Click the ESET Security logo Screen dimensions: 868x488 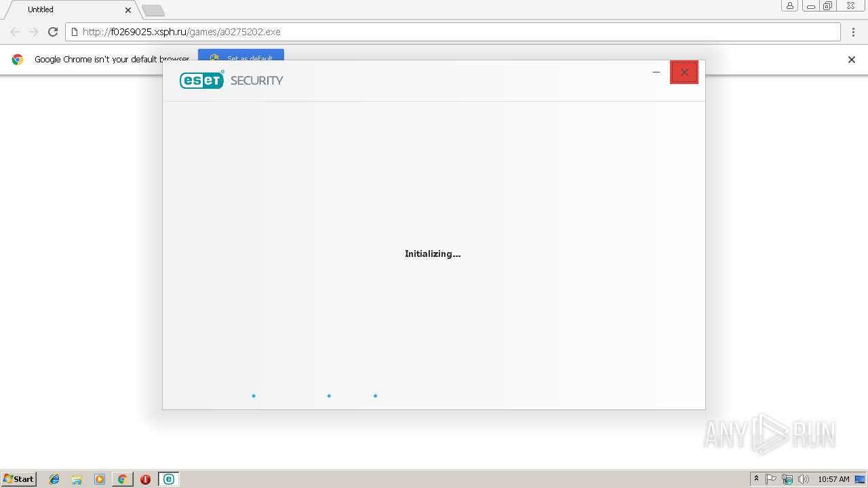231,80
